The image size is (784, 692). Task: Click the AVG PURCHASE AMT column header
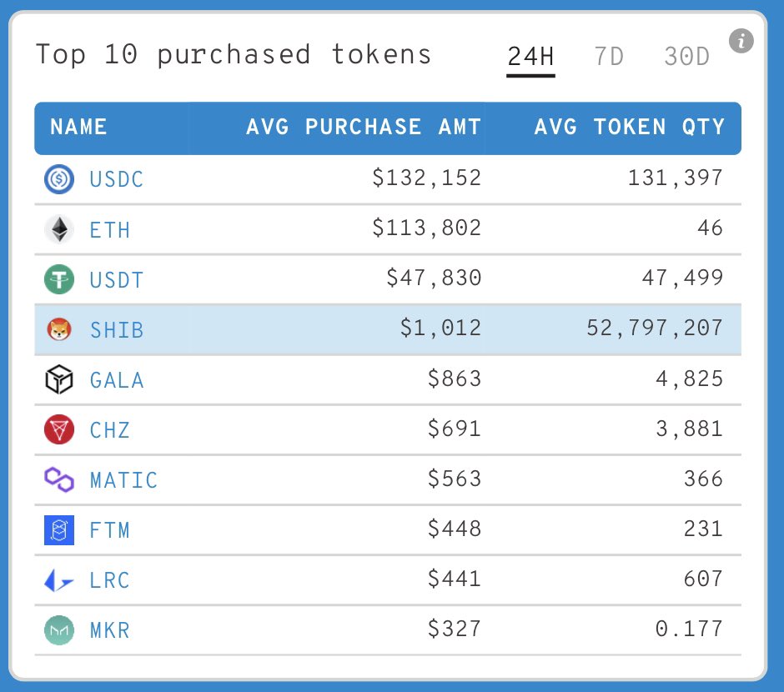[x=364, y=127]
